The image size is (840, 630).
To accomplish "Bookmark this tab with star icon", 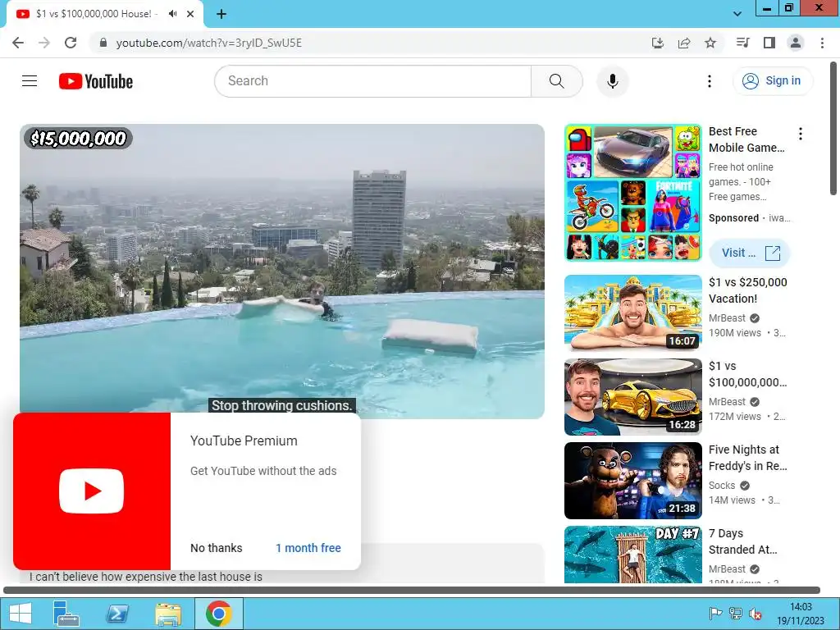I will pos(710,43).
